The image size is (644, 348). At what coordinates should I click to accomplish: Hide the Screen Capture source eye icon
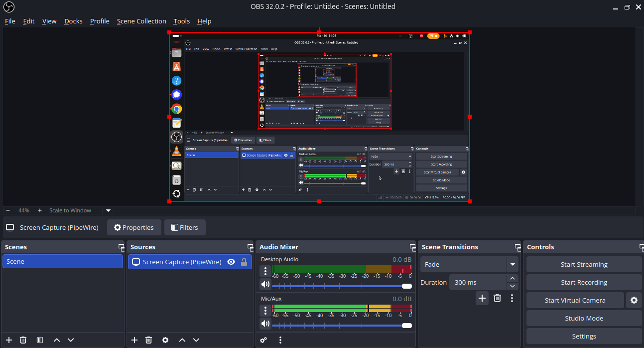(231, 262)
